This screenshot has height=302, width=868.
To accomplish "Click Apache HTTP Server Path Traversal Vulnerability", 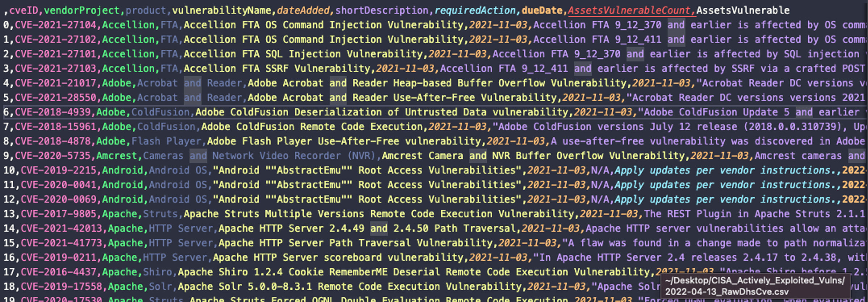I will pos(356,243).
